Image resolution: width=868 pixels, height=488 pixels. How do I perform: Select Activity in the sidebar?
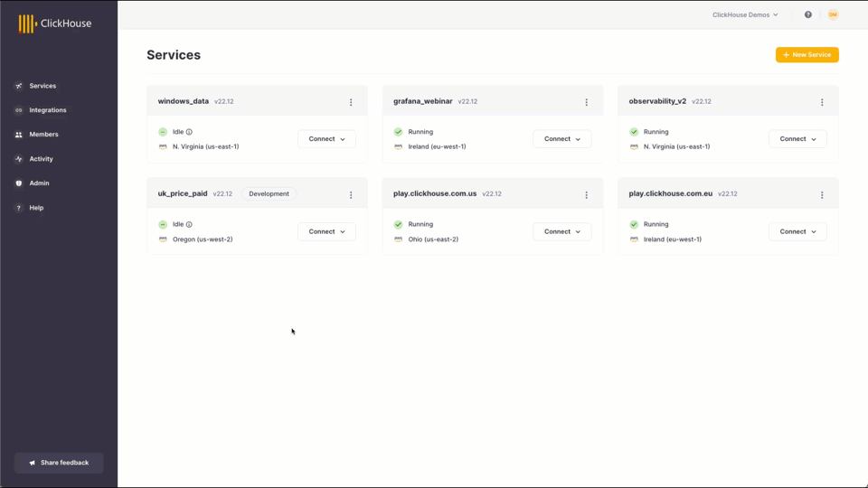click(x=41, y=159)
